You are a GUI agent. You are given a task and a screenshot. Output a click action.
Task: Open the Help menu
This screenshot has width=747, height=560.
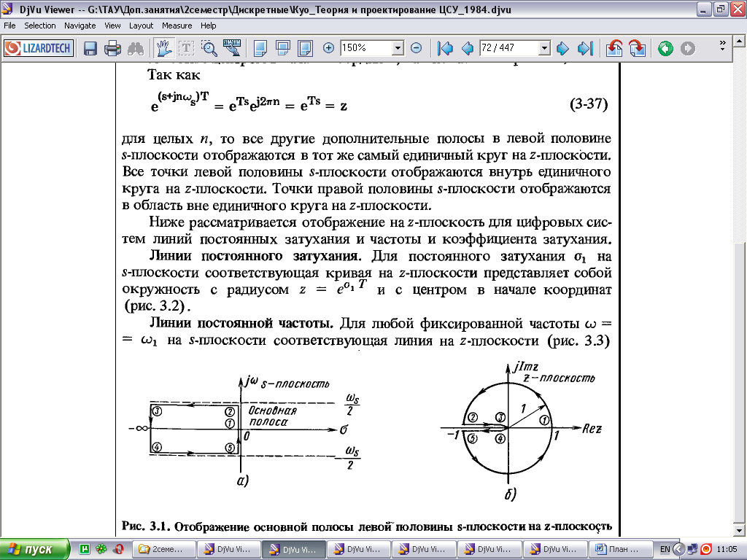[x=208, y=26]
